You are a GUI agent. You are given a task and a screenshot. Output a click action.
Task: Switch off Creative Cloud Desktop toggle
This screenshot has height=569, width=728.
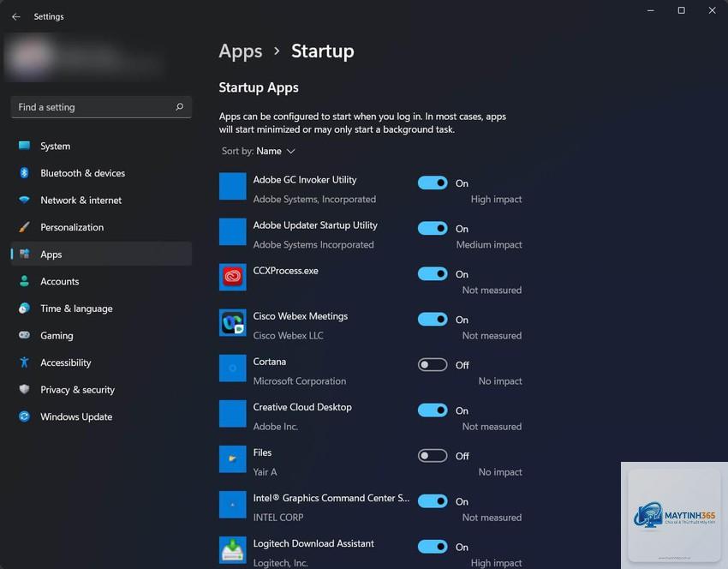[433, 410]
